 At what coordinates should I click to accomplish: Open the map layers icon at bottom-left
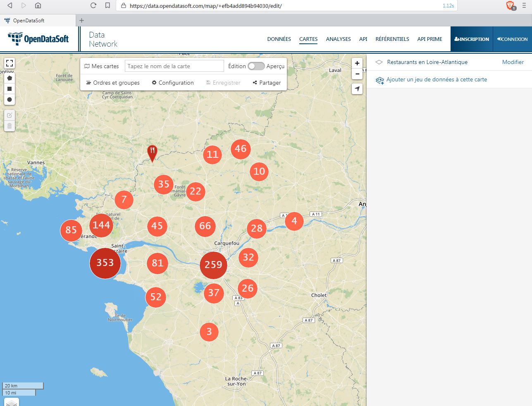[12, 403]
